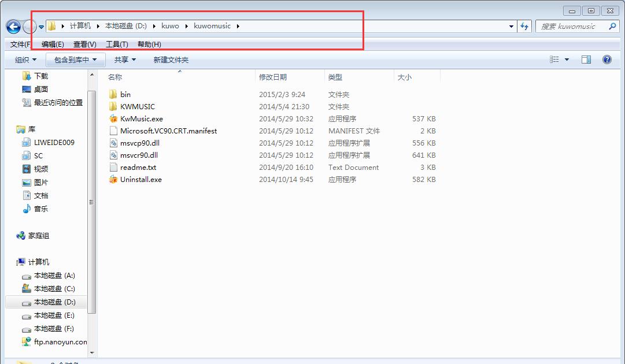The width and height of the screenshot is (625, 364).
Task: Click the 新建文件夹 button
Action: (x=171, y=60)
